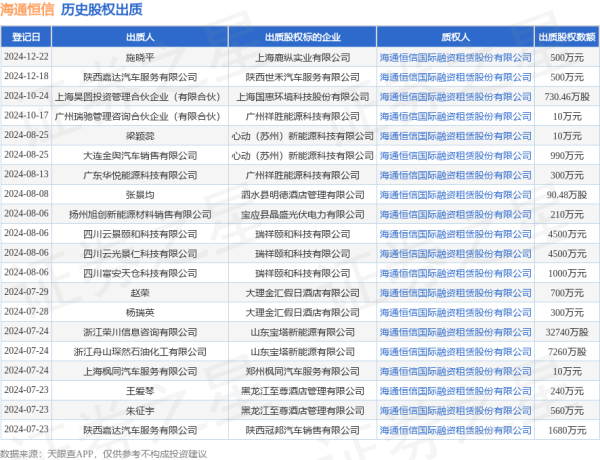Click 陕西世禾汽车服务有限公司
Viewport: 600px width, 460px height.
click(x=303, y=77)
